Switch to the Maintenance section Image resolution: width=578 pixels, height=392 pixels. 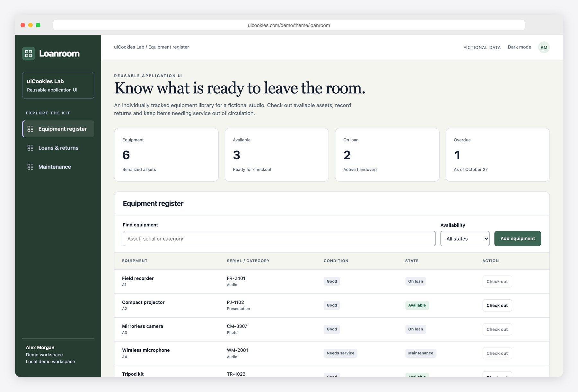[58, 167]
